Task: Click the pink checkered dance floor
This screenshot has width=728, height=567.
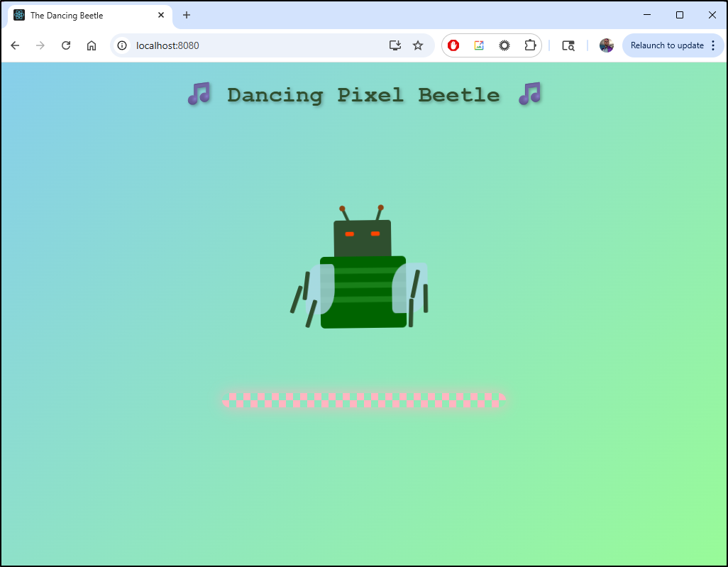Action: pyautogui.click(x=363, y=400)
